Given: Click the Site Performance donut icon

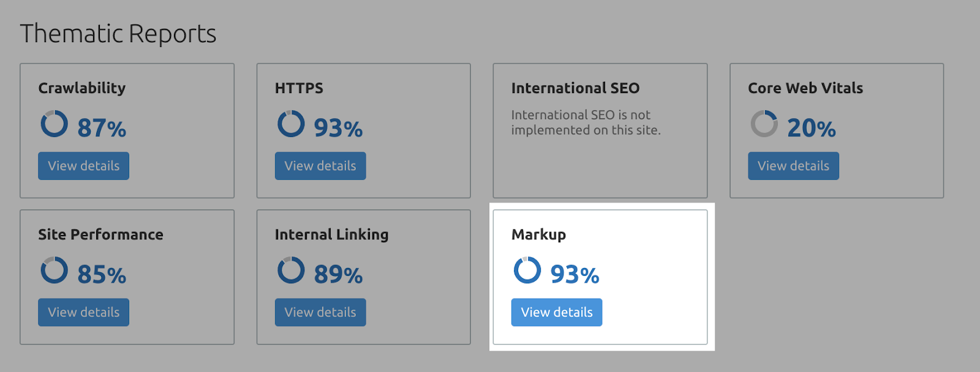Looking at the screenshot, I should pyautogui.click(x=54, y=270).
